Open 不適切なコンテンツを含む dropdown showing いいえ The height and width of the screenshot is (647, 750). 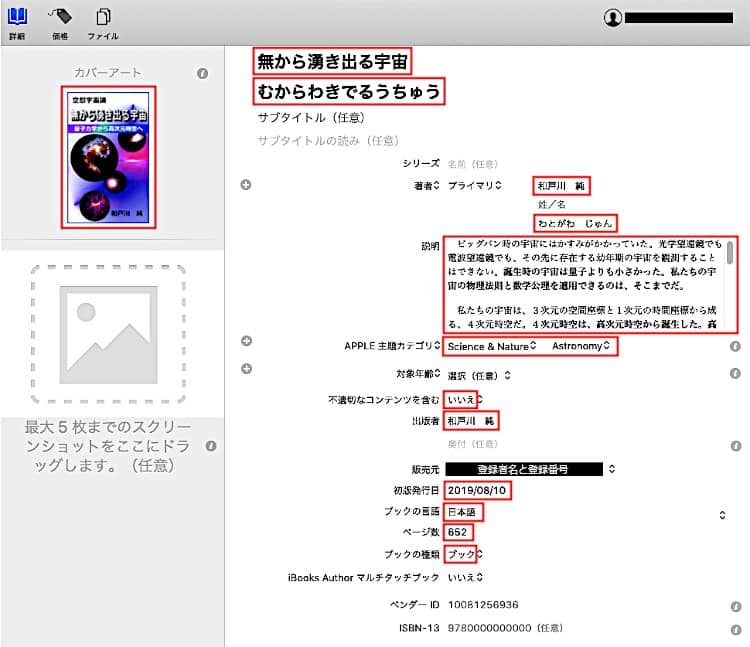[464, 399]
